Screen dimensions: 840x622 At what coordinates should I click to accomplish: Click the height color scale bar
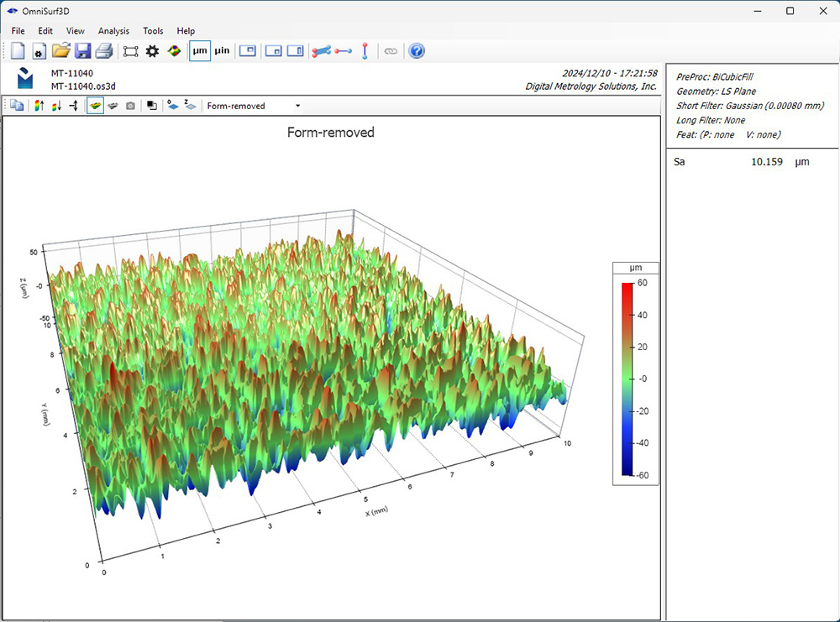[627, 379]
